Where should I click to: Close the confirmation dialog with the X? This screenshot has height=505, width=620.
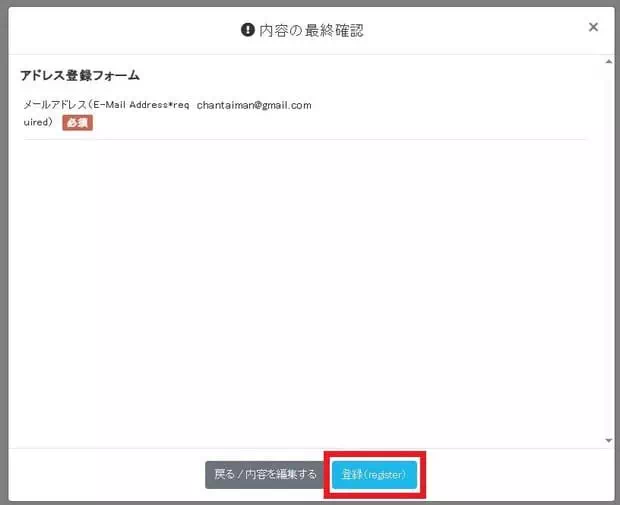pyautogui.click(x=593, y=28)
